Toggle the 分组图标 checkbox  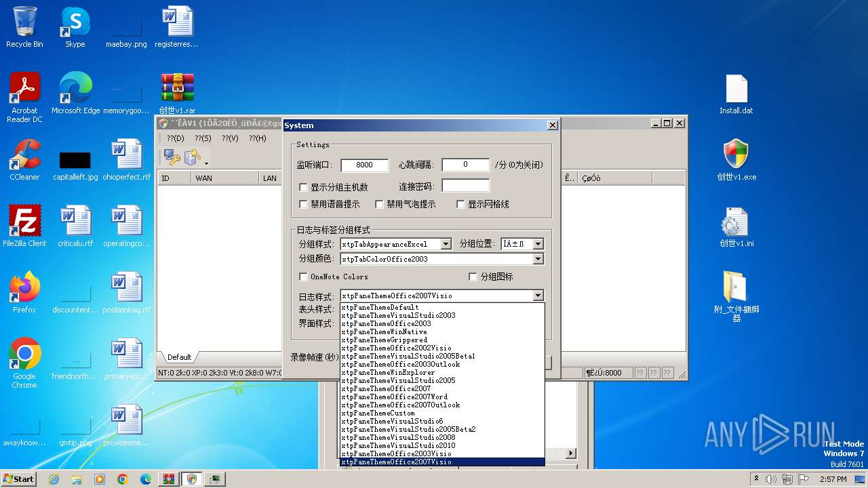[x=473, y=277]
